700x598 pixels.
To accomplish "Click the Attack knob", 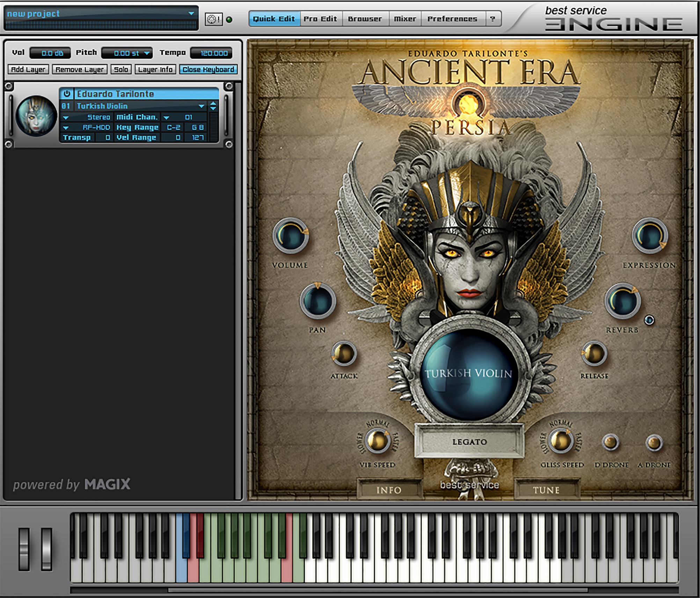I will coord(344,353).
